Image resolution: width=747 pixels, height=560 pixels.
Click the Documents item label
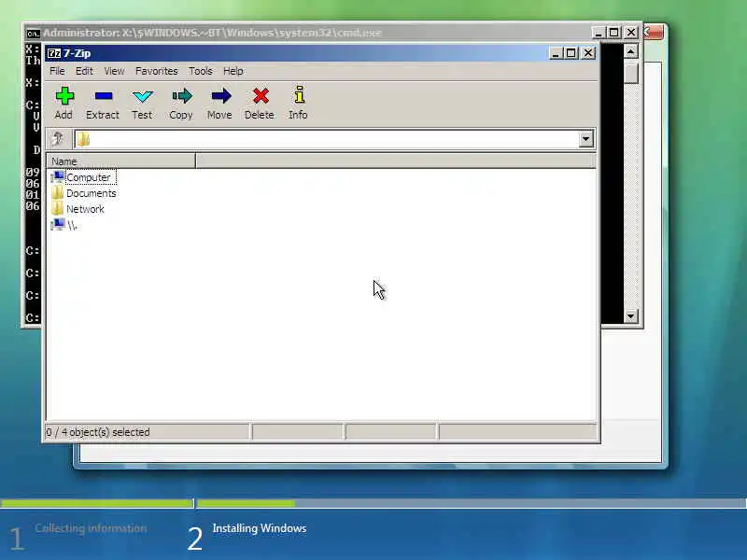coord(91,193)
